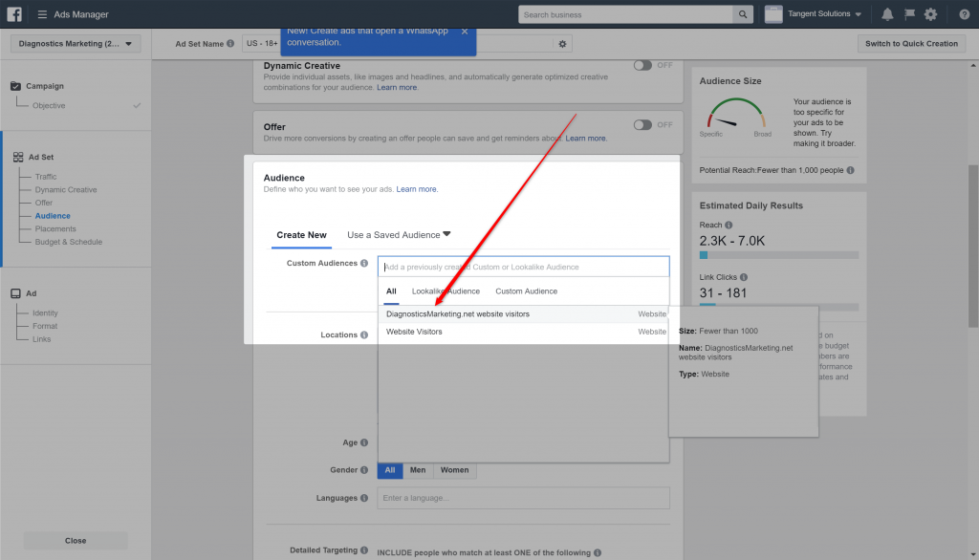
Task: Open the ad set name gear settings
Action: click(x=562, y=44)
